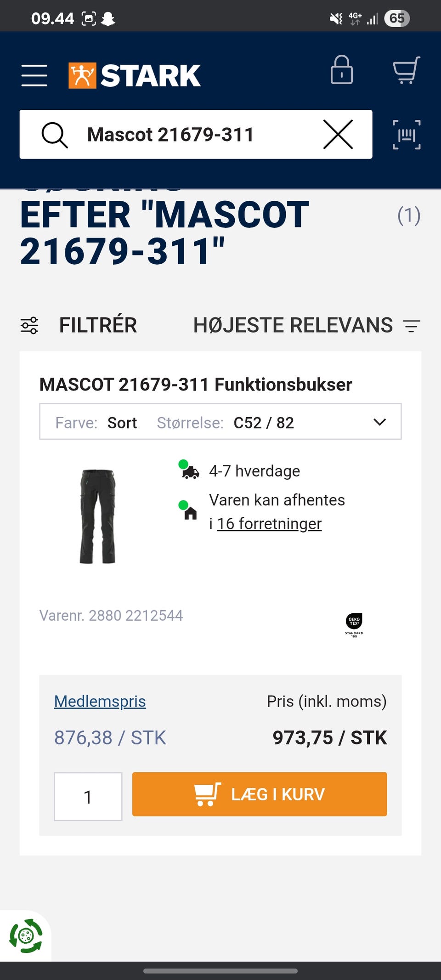Open the 16 forretninger pickup link
This screenshot has width=441, height=980.
[x=269, y=523]
